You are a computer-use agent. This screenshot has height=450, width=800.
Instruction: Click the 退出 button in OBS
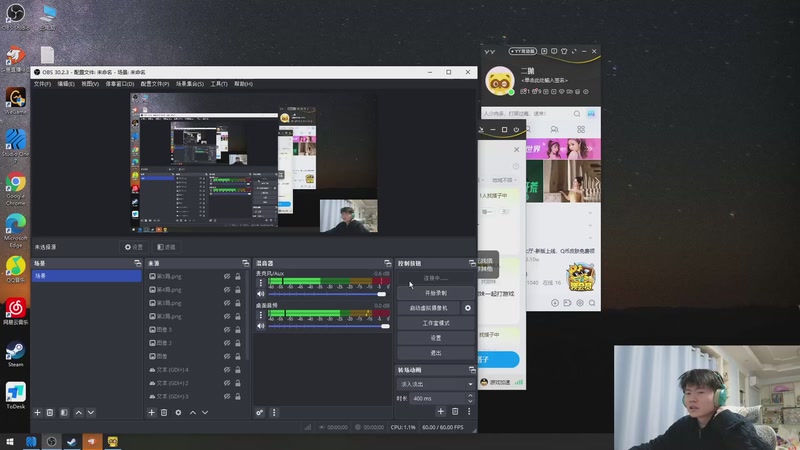[436, 353]
